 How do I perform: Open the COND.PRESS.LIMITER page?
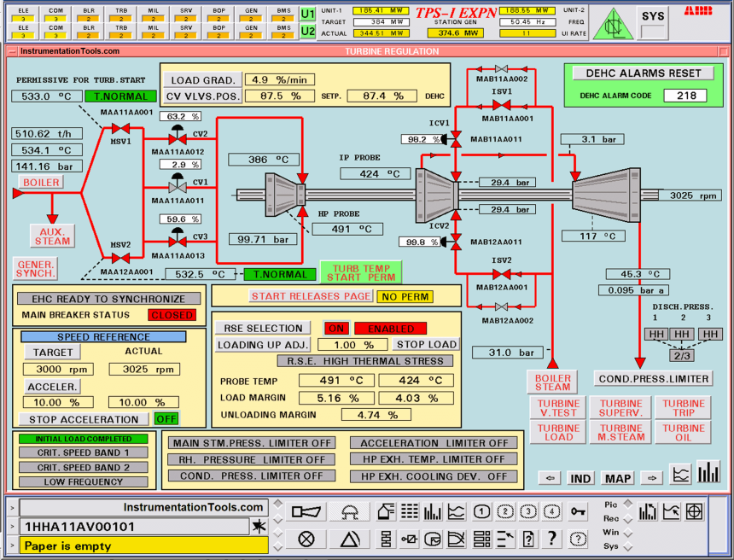pos(654,379)
